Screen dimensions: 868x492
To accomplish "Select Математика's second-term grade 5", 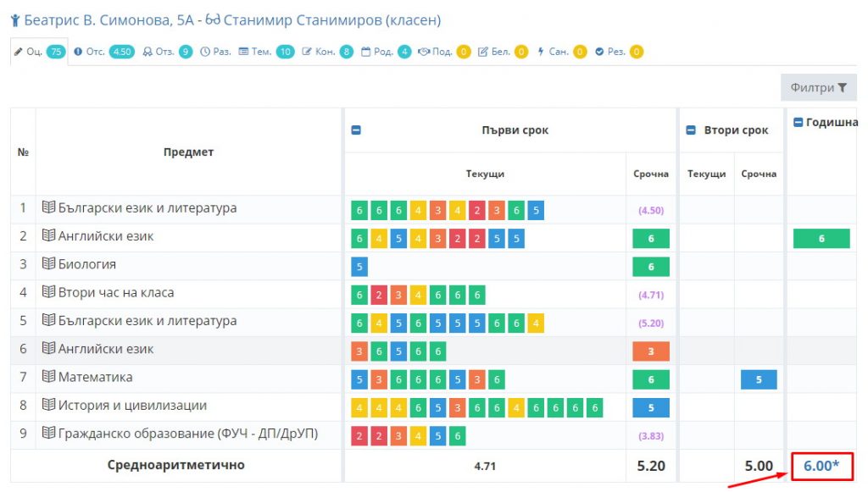I will (x=758, y=379).
